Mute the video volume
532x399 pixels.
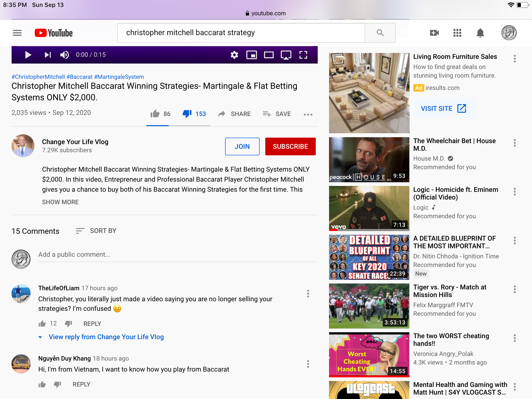[65, 55]
